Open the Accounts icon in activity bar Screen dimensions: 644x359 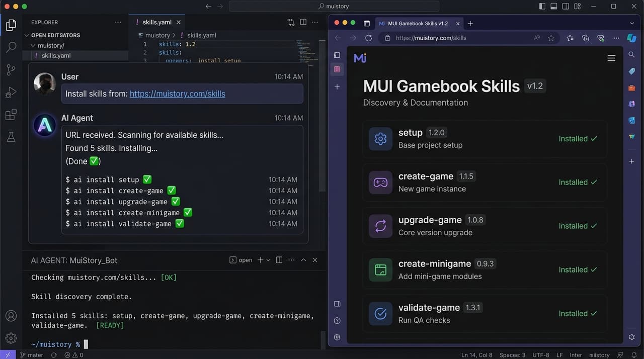click(11, 316)
